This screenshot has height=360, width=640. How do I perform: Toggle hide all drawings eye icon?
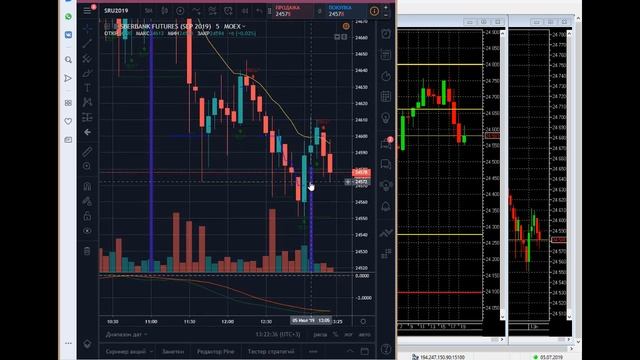click(x=87, y=231)
